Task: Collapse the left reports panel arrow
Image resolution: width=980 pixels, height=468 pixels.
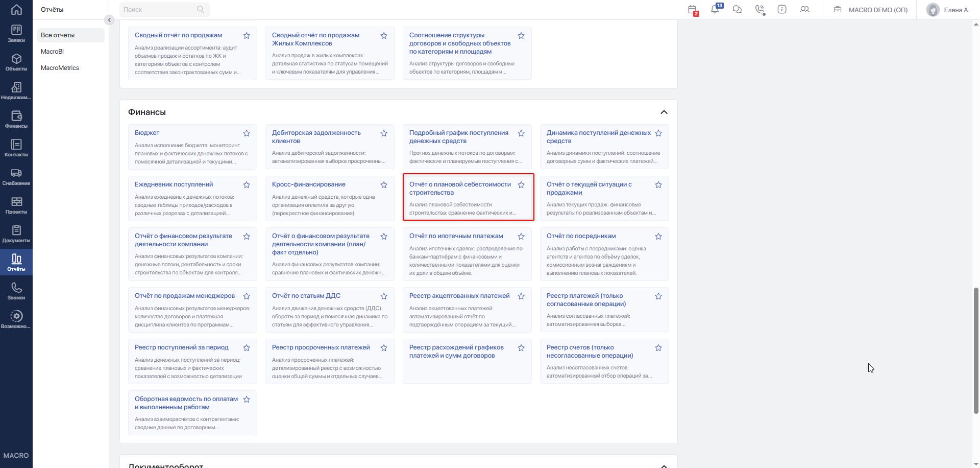Action: [x=109, y=20]
